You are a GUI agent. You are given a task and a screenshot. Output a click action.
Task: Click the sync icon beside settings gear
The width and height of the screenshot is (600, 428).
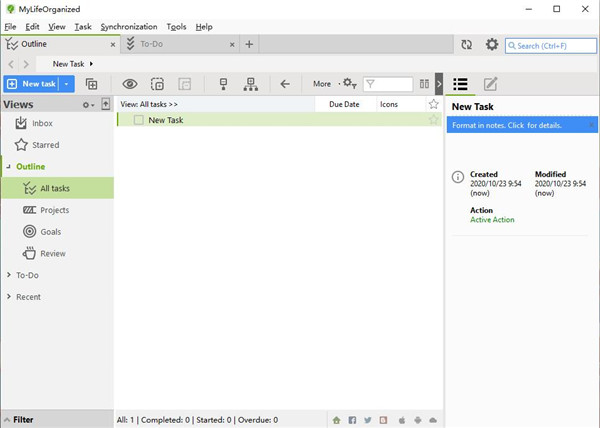tap(467, 44)
